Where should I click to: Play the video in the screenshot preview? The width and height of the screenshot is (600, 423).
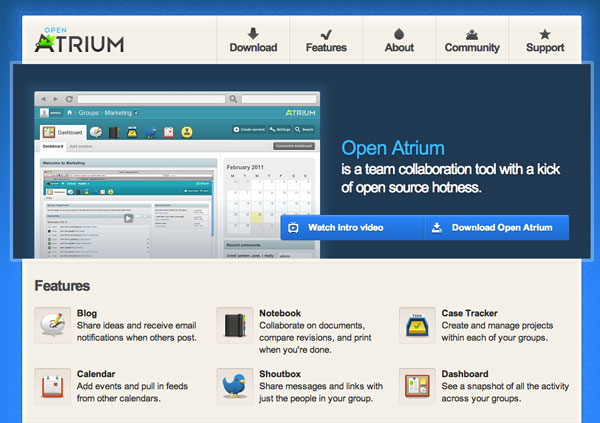128,218
